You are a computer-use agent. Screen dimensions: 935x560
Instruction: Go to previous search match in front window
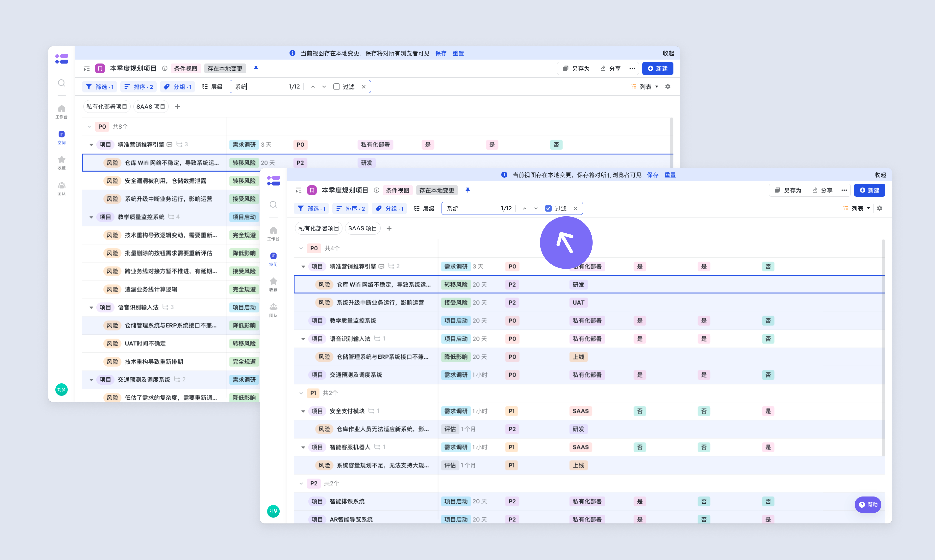(525, 209)
